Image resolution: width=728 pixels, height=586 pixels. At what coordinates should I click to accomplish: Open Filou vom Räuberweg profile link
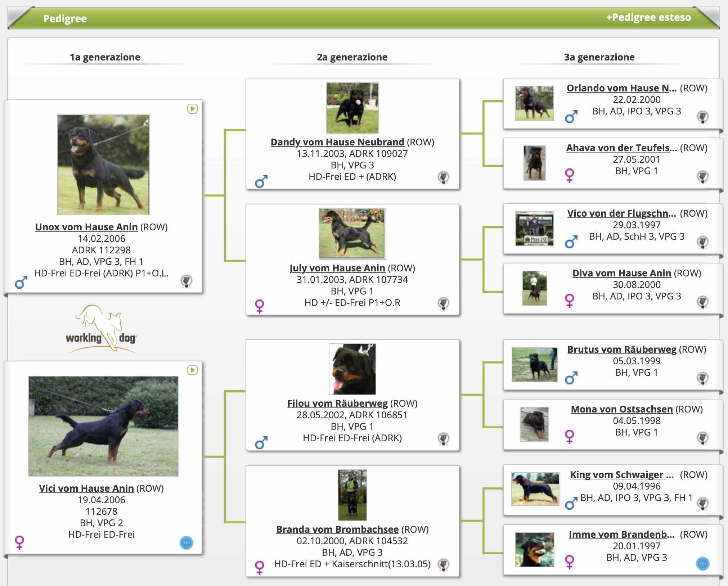(337, 404)
